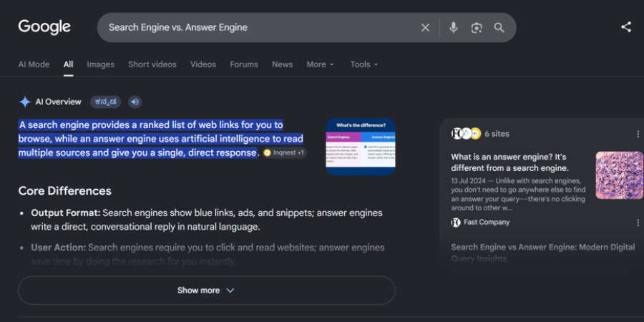Open Google Lens image search icon

click(477, 27)
